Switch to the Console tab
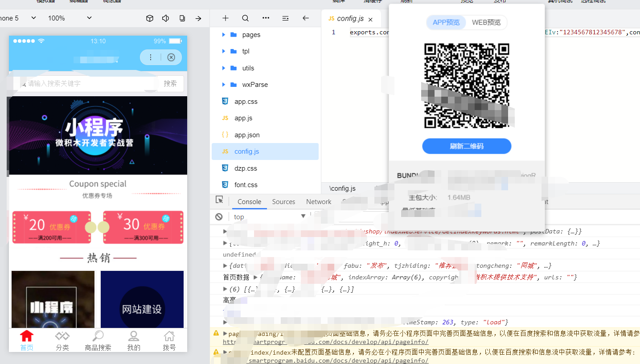The height and width of the screenshot is (364, 640). (x=249, y=202)
